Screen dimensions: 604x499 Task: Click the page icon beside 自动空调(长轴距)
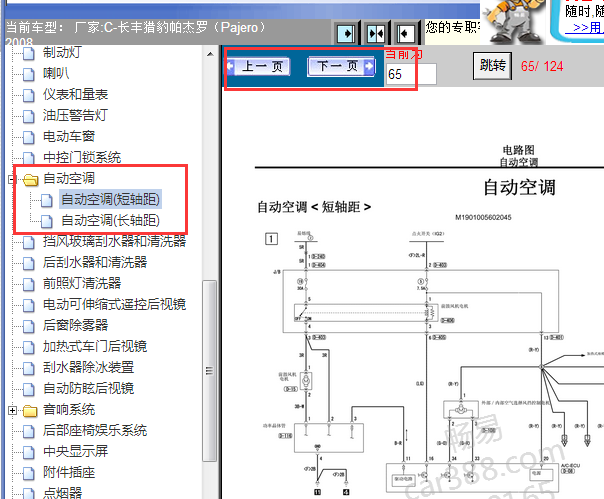pyautogui.click(x=47, y=222)
